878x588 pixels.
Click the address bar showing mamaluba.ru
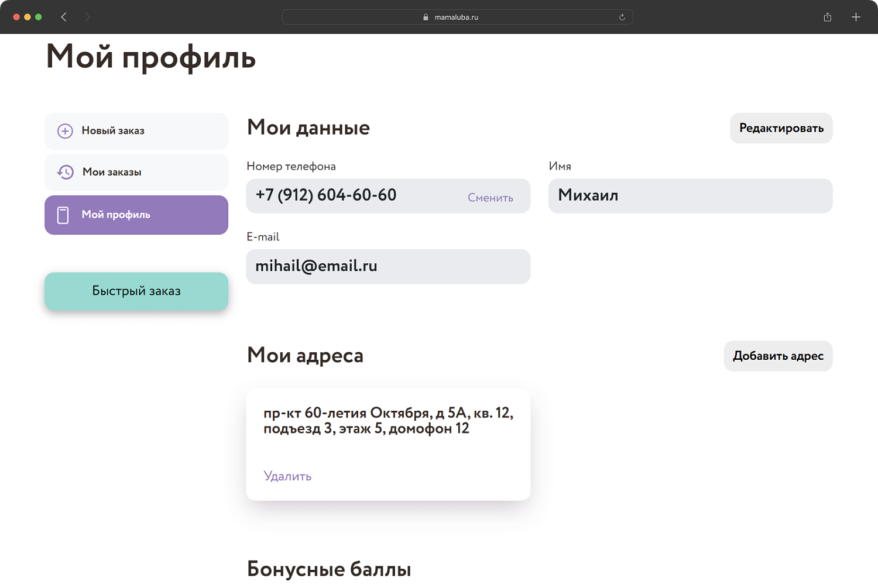point(457,17)
